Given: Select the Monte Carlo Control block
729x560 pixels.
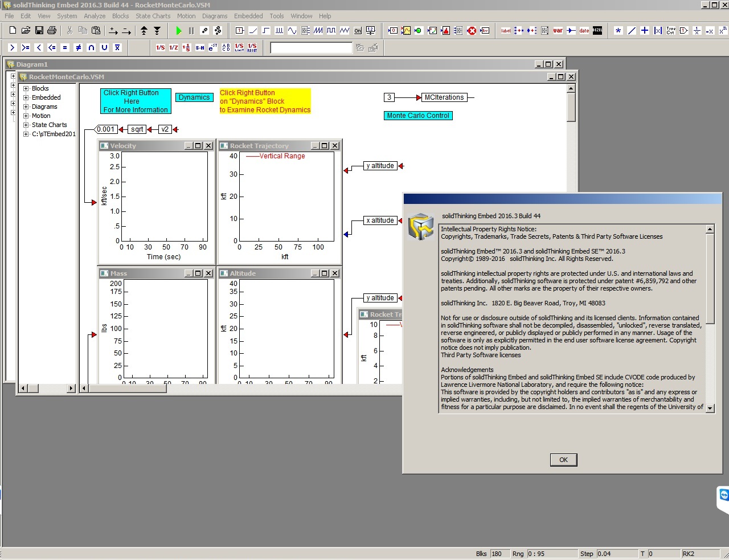Looking at the screenshot, I should (x=418, y=116).
